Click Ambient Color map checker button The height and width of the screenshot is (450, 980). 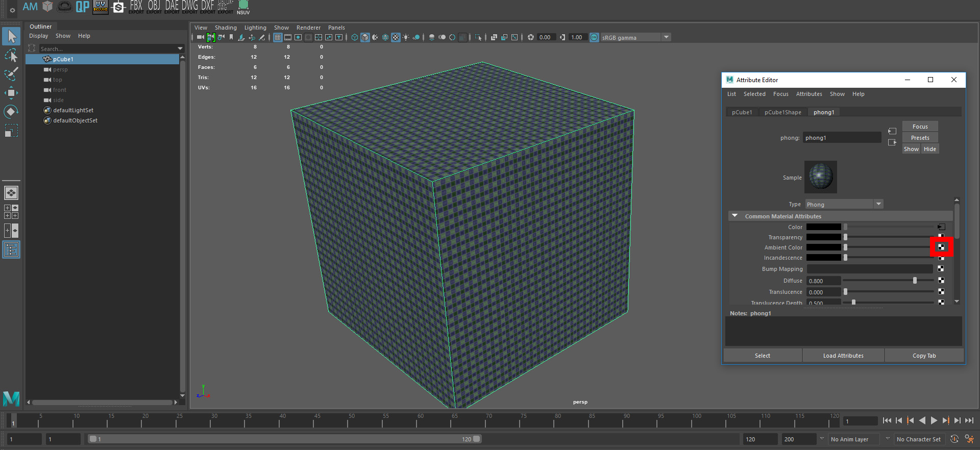pyautogui.click(x=941, y=247)
